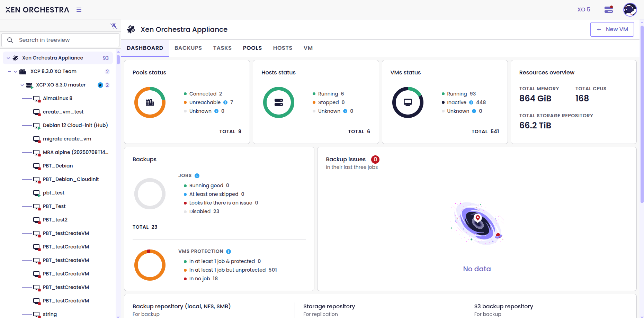This screenshot has height=318, width=644.
Task: Click the hosts donut chart server icon
Action: pyautogui.click(x=279, y=102)
